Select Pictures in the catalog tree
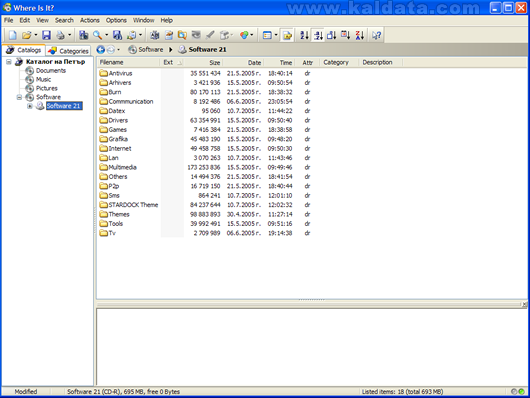This screenshot has width=530, height=398. click(x=47, y=88)
